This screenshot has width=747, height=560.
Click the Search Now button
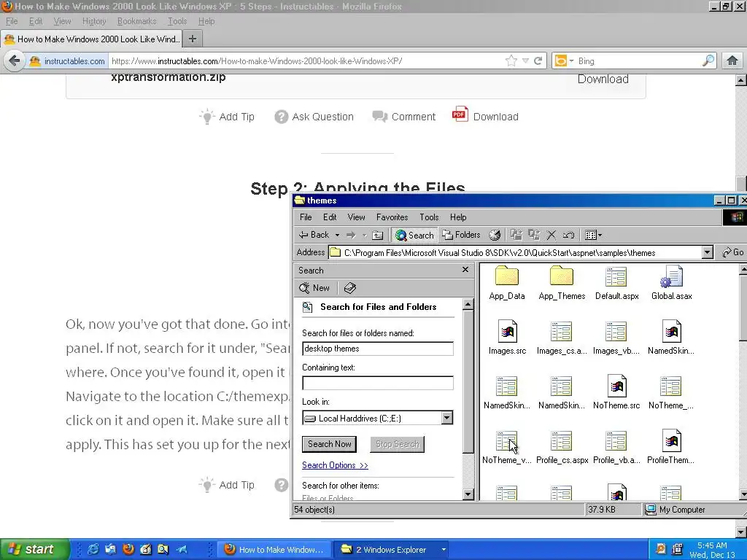coord(329,444)
